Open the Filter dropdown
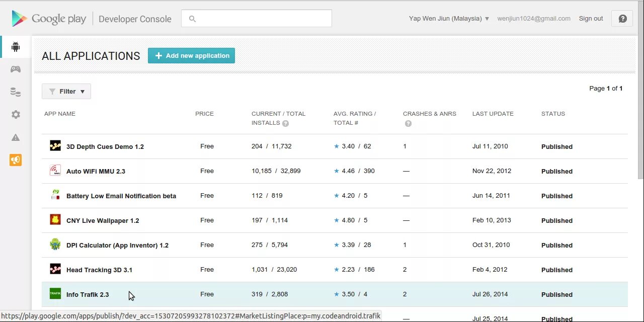644x322 pixels. pos(66,91)
